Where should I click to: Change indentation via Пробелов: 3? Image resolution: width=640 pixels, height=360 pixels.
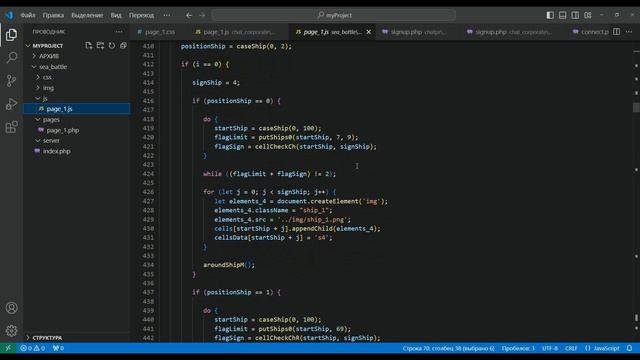518,348
